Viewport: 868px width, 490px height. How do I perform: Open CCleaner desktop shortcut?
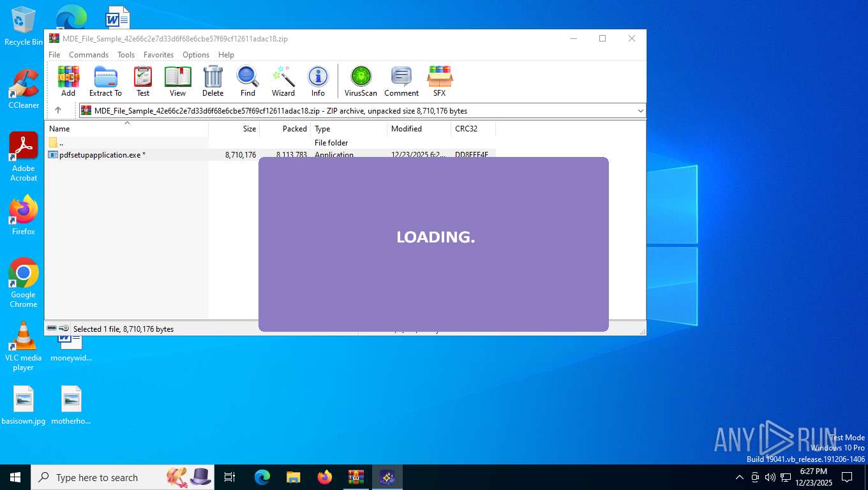tap(24, 89)
